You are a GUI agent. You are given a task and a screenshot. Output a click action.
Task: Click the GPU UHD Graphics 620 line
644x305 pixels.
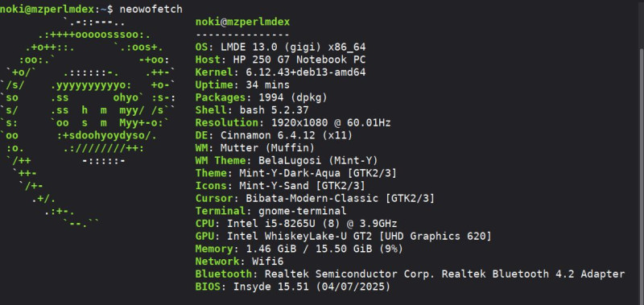[344, 236]
